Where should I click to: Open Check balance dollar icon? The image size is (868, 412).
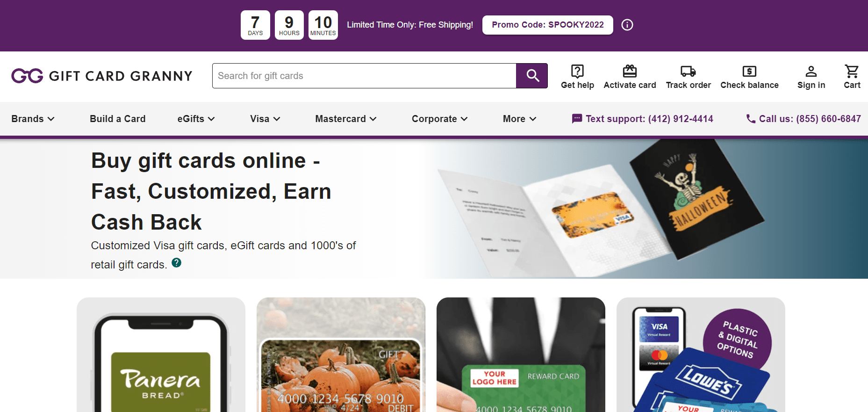click(x=749, y=71)
